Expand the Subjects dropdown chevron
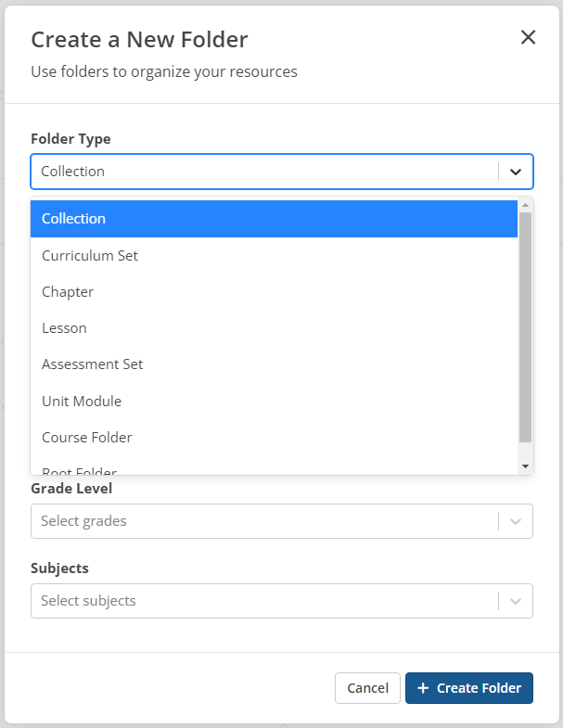The height and width of the screenshot is (728, 563). (516, 601)
